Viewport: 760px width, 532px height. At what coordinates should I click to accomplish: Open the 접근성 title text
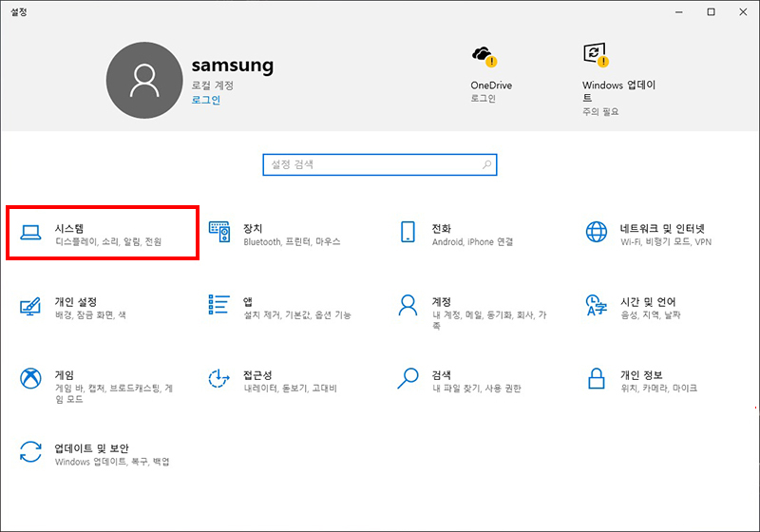click(x=257, y=375)
